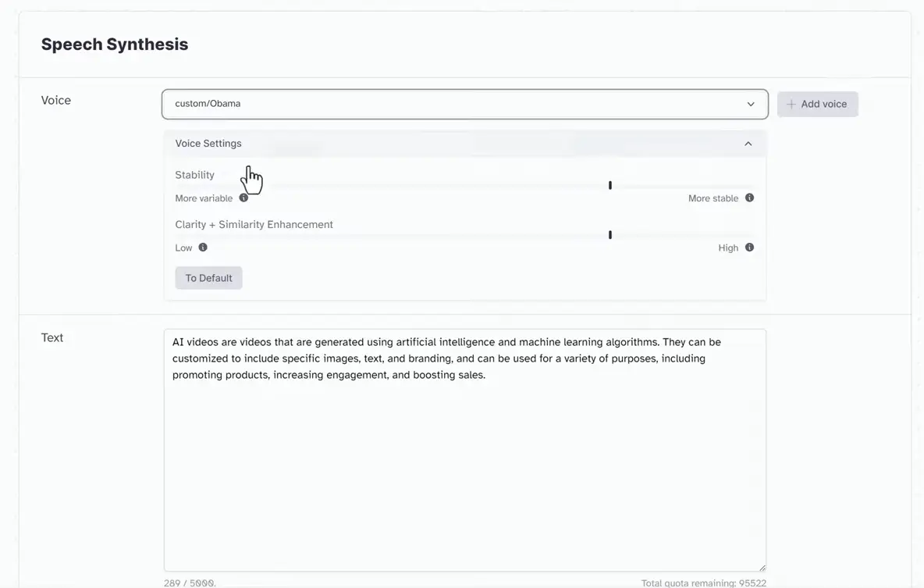Click the info icon next to High
Viewport: 924px width, 588px height.
pos(749,247)
